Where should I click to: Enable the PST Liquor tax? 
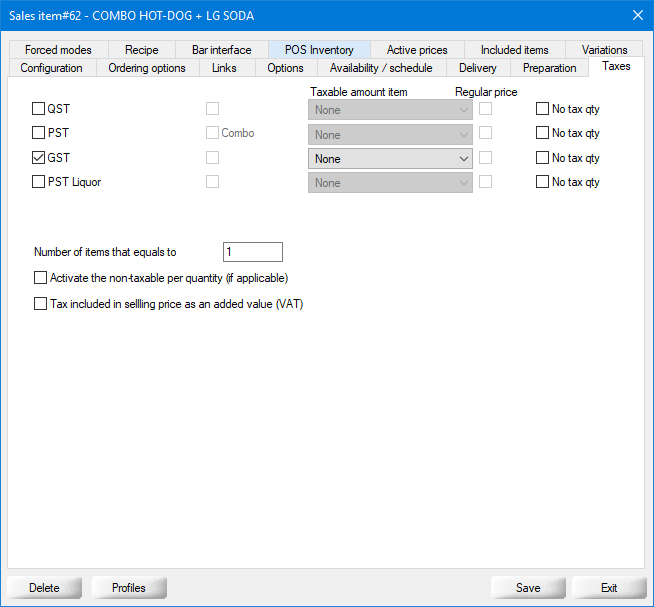click(x=39, y=182)
